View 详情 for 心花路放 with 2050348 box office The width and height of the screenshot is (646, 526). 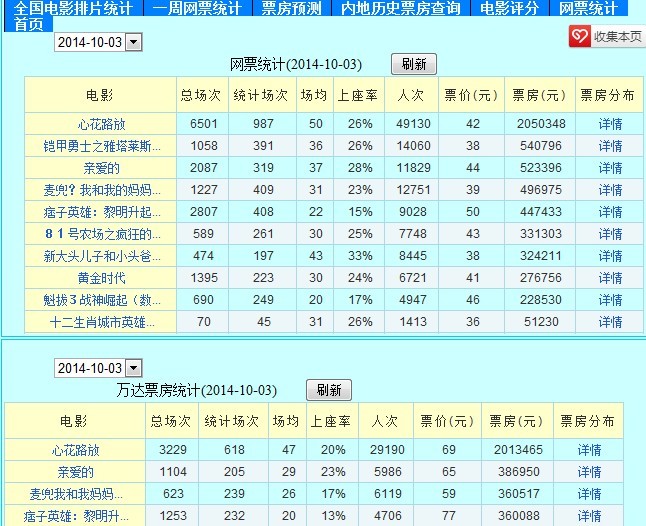pos(610,124)
